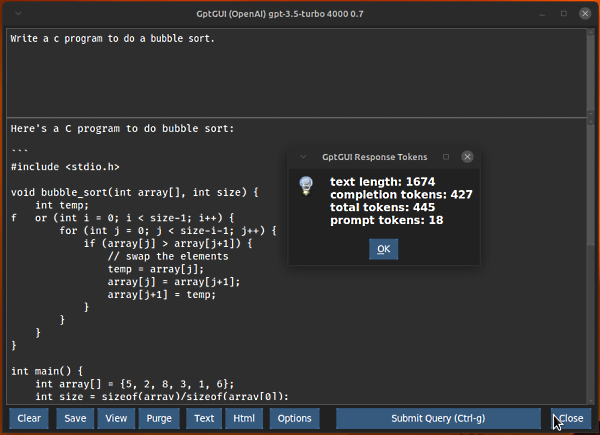Open the Options button

click(295, 419)
